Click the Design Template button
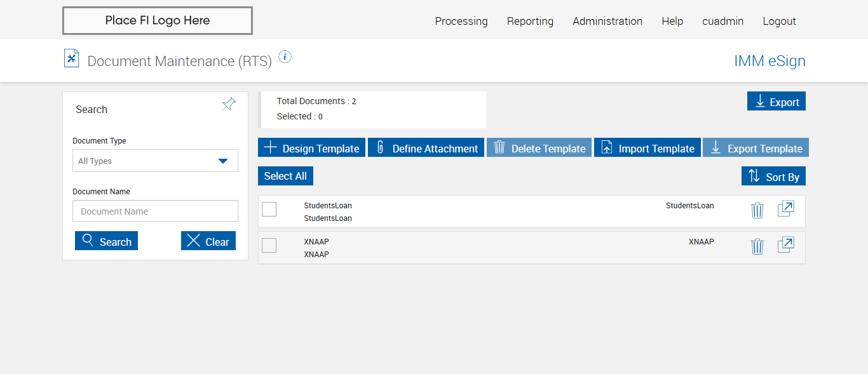Image resolution: width=868 pixels, height=374 pixels. coord(311,148)
